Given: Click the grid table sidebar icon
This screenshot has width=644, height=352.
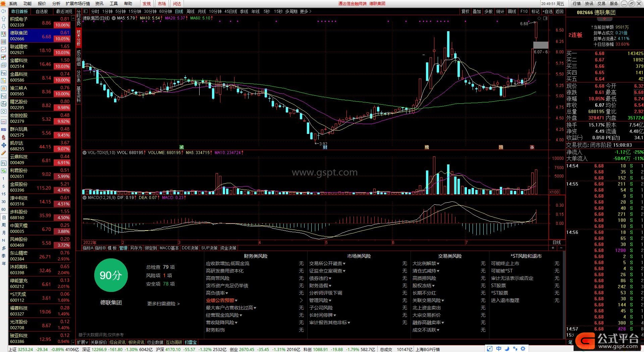Looking at the screenshot, I should coord(4,42).
